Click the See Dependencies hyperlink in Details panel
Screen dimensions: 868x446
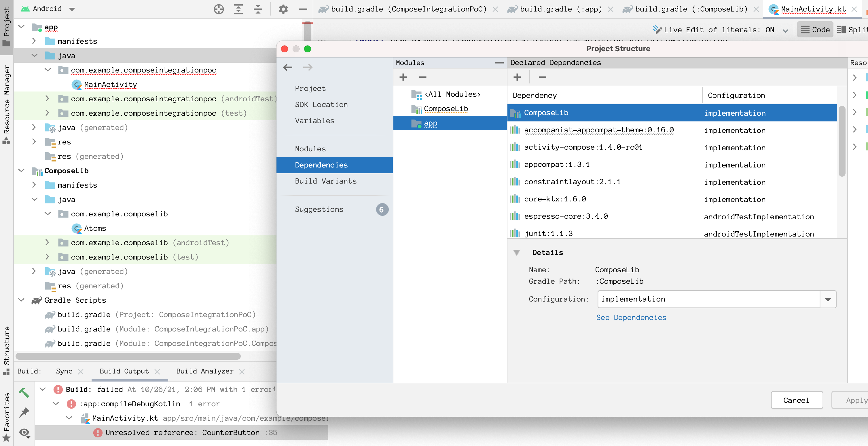(x=631, y=317)
